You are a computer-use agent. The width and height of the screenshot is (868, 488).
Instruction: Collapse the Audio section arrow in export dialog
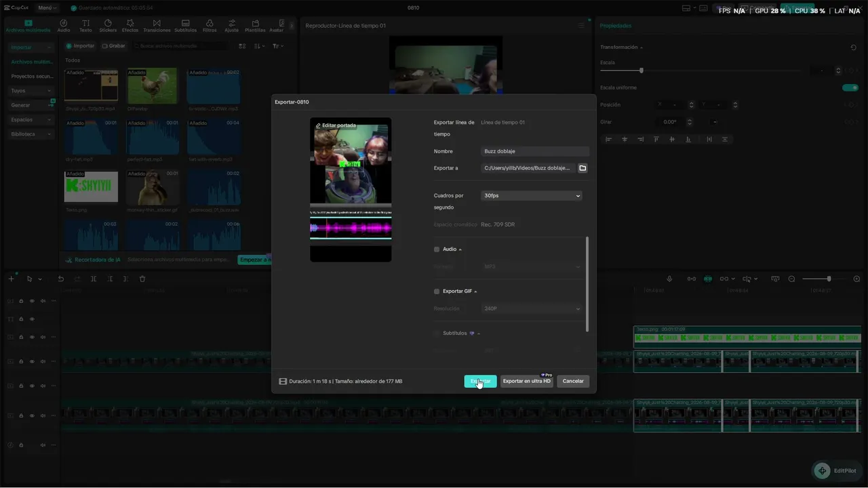pos(460,249)
